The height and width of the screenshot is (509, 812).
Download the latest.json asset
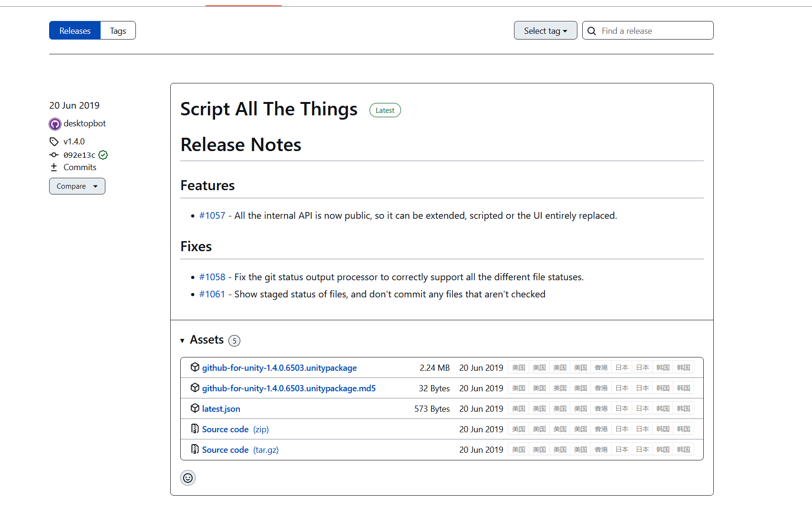pos(221,409)
